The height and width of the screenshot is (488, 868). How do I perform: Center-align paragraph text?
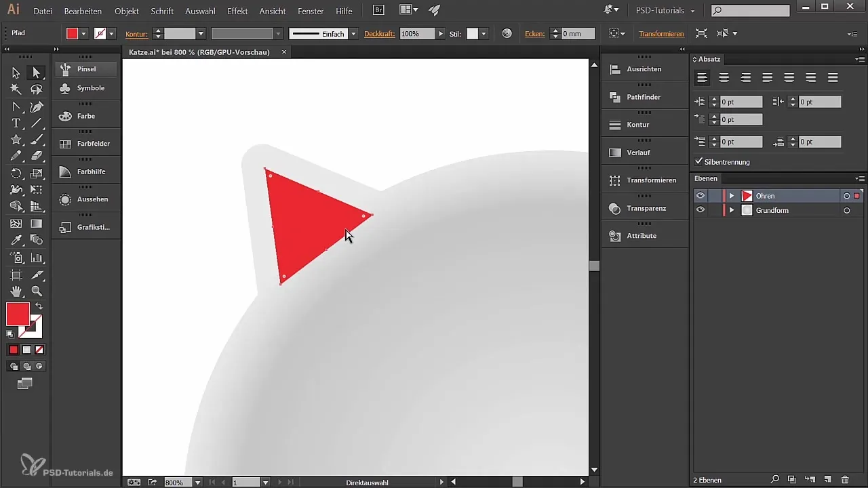[x=724, y=78]
